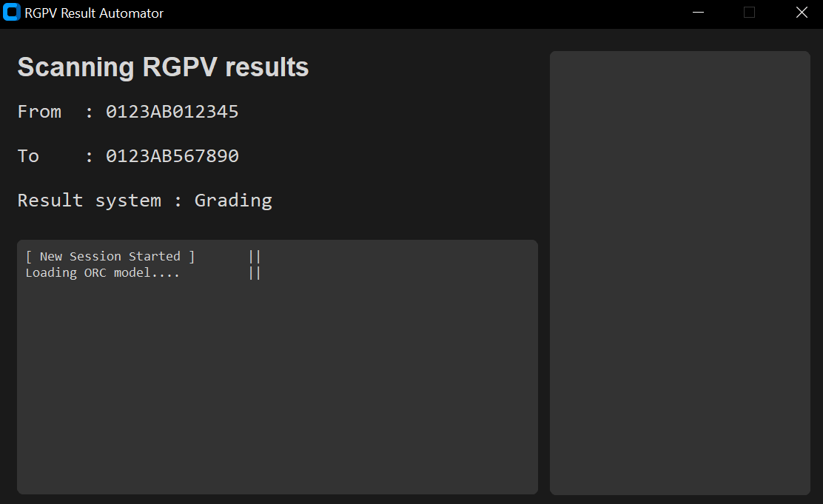Minimize the RGPV Result Automator window
This screenshot has height=504, width=823.
pos(697,13)
